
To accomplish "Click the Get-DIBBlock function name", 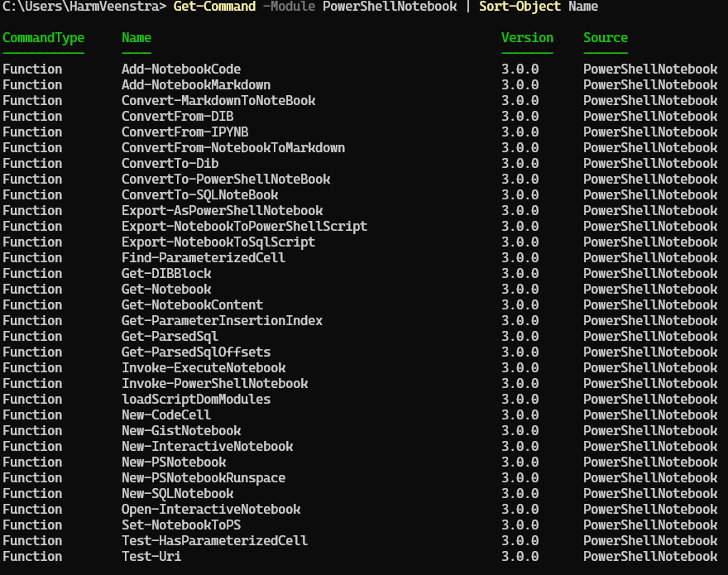I will [x=166, y=274].
